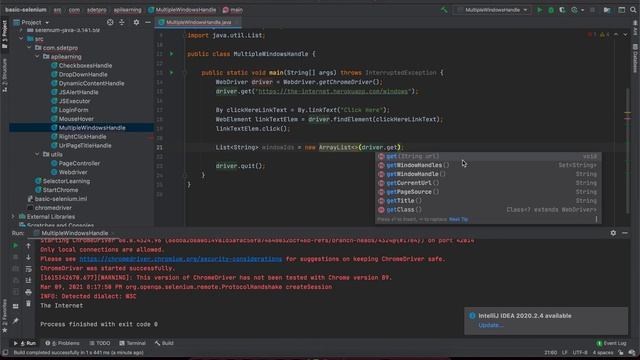The width and height of the screenshot is (640, 360).
Task: Open Search Everywhere magnifier icon
Action: tap(633, 10)
